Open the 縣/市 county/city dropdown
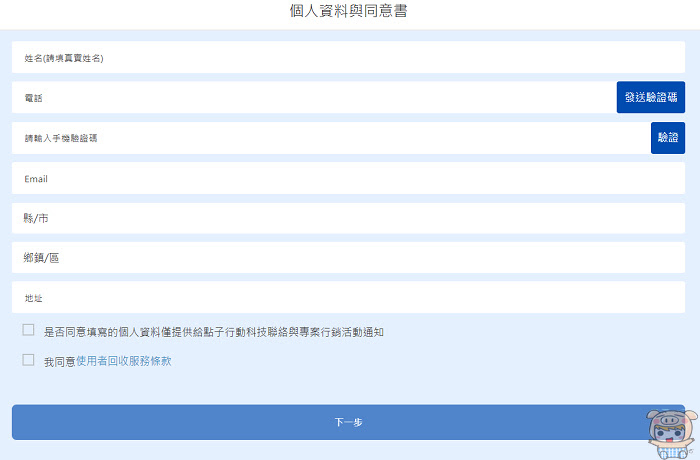The height and width of the screenshot is (460, 700). [348, 218]
